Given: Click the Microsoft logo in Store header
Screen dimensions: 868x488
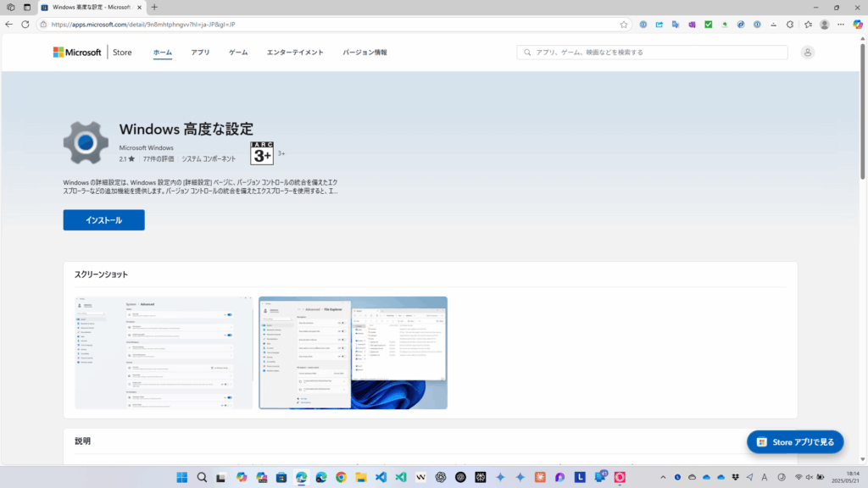Looking at the screenshot, I should pyautogui.click(x=77, y=52).
